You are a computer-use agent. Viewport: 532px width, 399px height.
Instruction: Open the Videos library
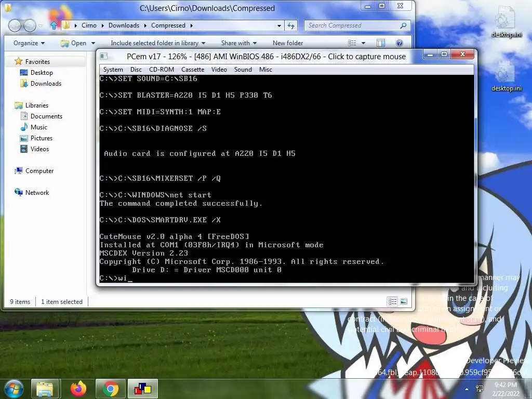[x=39, y=149]
